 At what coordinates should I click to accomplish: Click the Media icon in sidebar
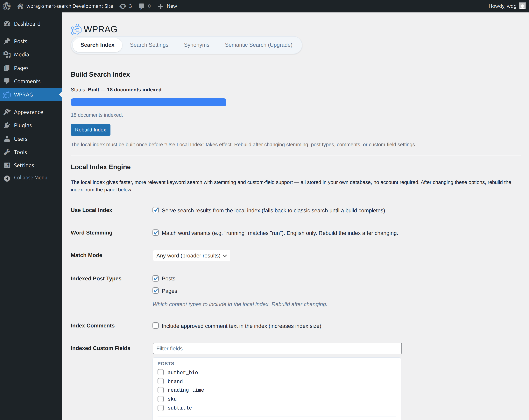point(7,54)
